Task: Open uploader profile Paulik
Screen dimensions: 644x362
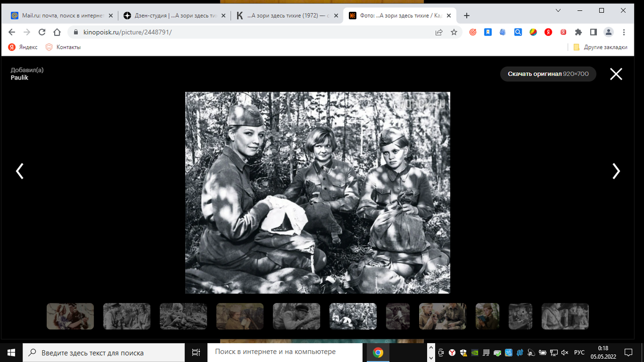Action: (x=19, y=78)
